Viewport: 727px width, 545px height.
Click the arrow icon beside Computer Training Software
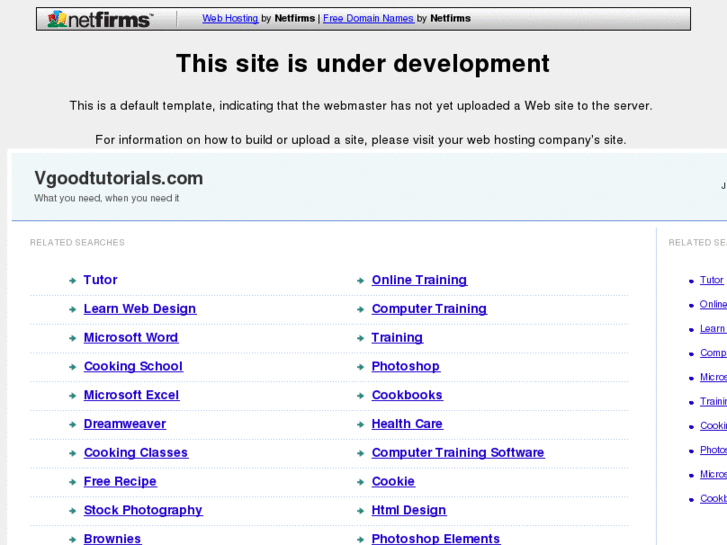point(361,453)
